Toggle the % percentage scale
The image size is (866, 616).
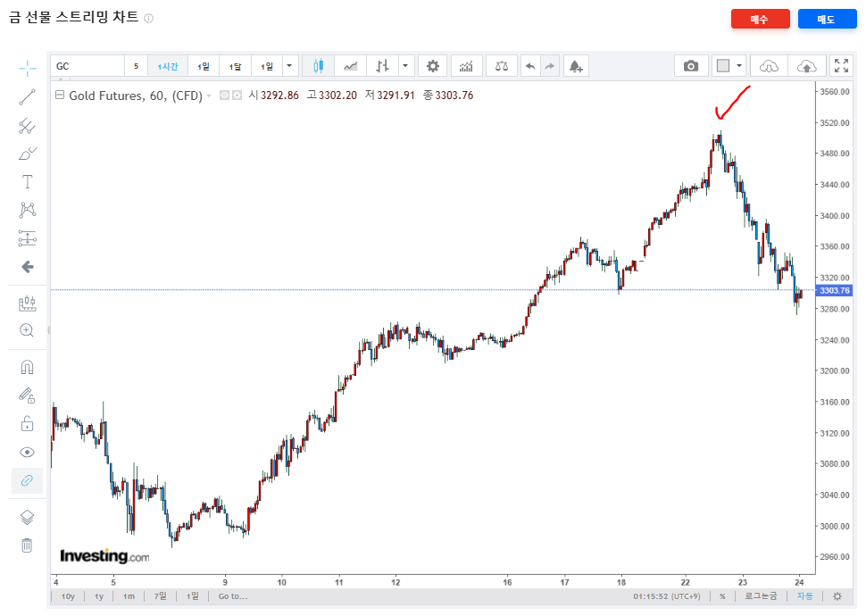pyautogui.click(x=722, y=596)
